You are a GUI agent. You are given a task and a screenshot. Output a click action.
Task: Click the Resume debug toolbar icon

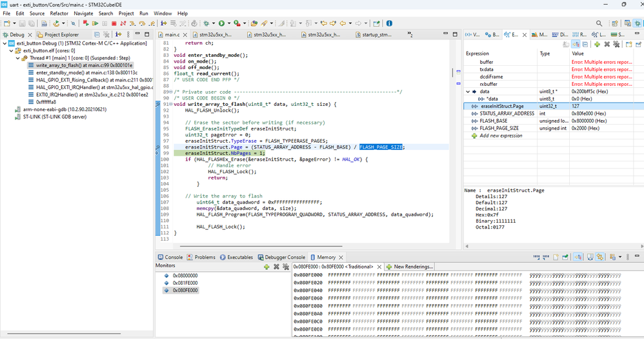click(96, 23)
